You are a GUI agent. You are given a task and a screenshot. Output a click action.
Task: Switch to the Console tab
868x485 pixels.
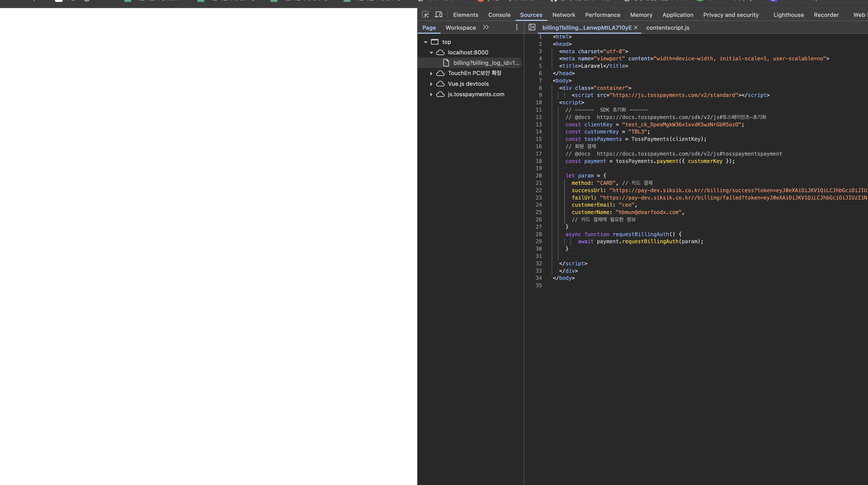[499, 15]
